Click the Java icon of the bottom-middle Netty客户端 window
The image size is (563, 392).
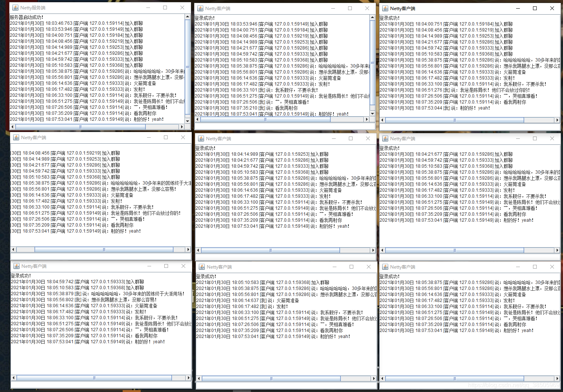point(201,267)
